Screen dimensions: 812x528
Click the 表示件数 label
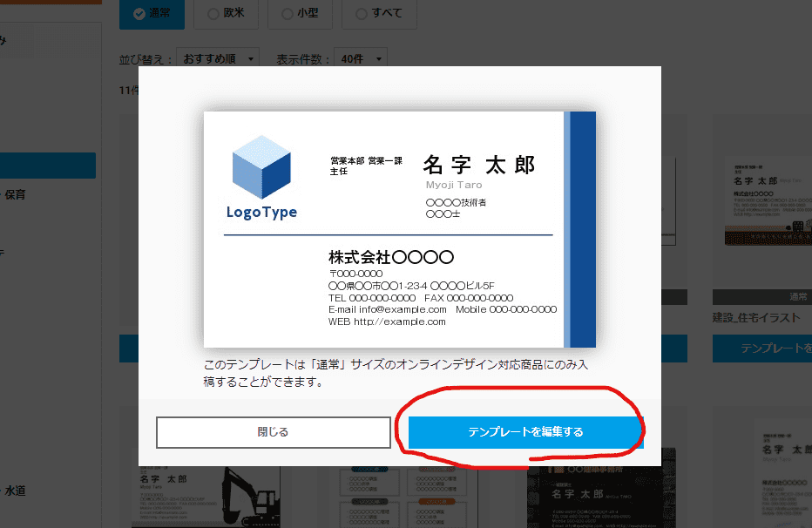point(303,59)
